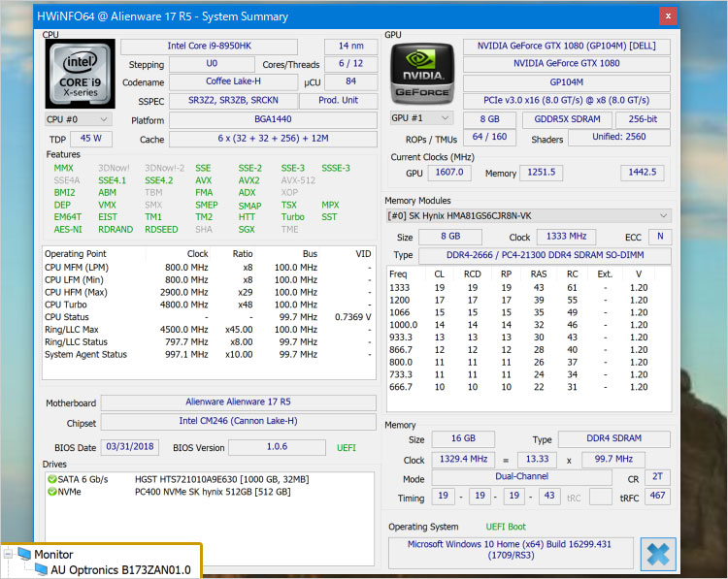728x579 pixels.
Task: Click the green check icon for NVMe drive
Action: pos(52,492)
